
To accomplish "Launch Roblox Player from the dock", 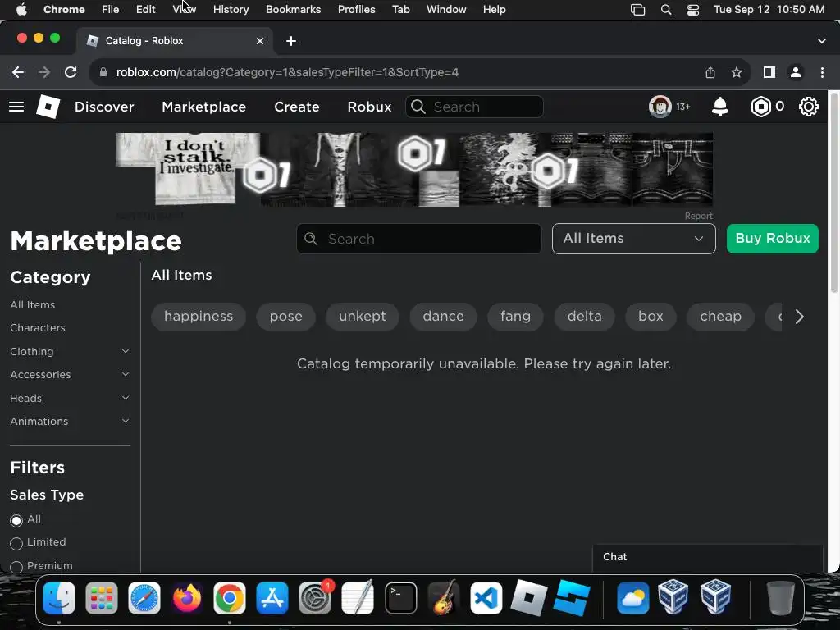I will tap(529, 598).
